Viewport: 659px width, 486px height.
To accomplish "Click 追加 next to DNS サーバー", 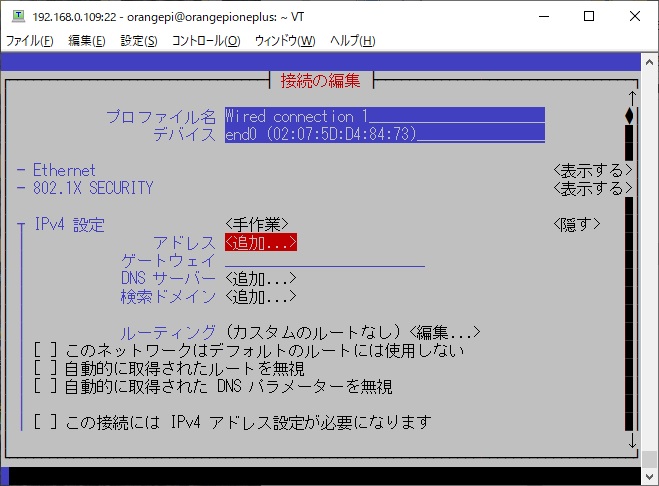I will pyautogui.click(x=261, y=278).
